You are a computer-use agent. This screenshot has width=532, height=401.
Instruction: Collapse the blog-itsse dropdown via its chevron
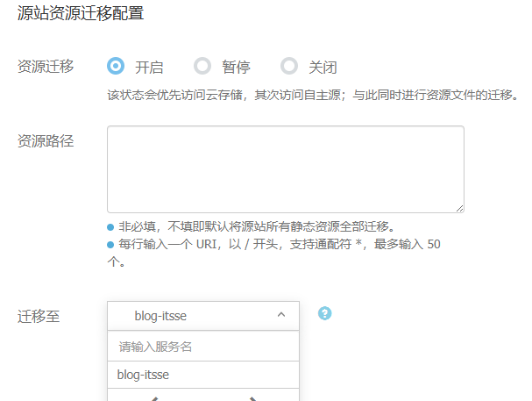[x=281, y=315]
